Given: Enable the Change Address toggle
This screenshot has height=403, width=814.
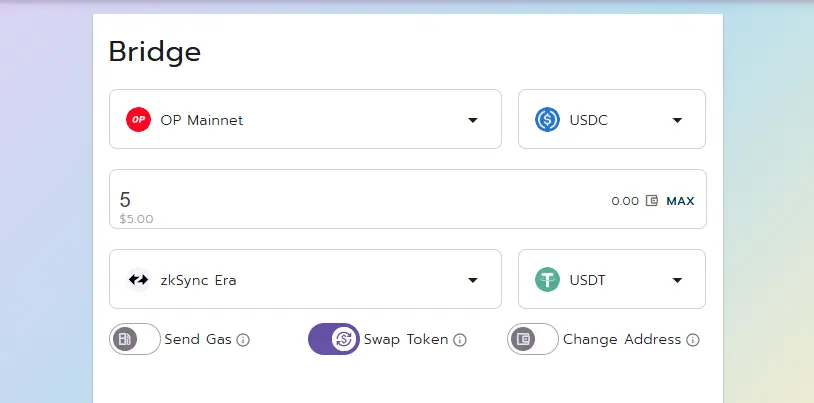Looking at the screenshot, I should [533, 339].
